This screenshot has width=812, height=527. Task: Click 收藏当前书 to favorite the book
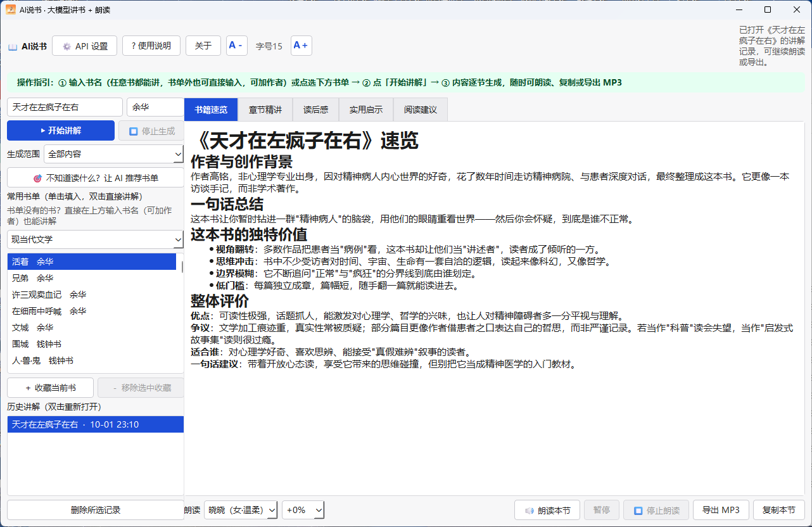pos(51,388)
